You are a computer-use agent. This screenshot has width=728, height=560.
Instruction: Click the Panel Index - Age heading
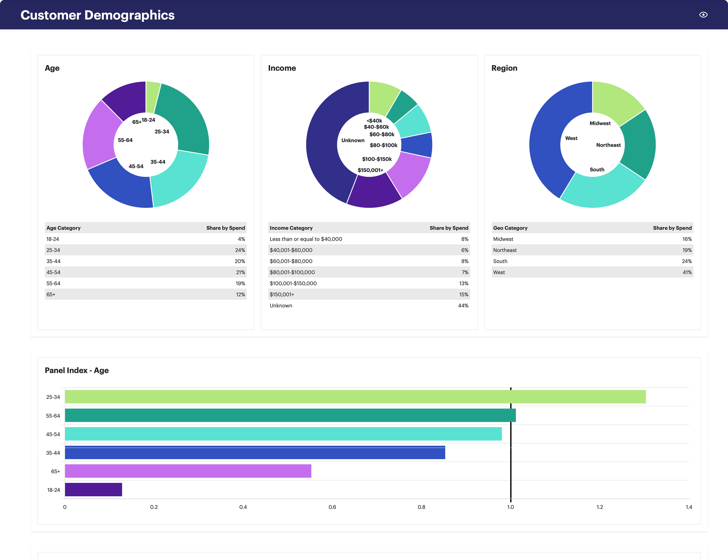click(77, 370)
